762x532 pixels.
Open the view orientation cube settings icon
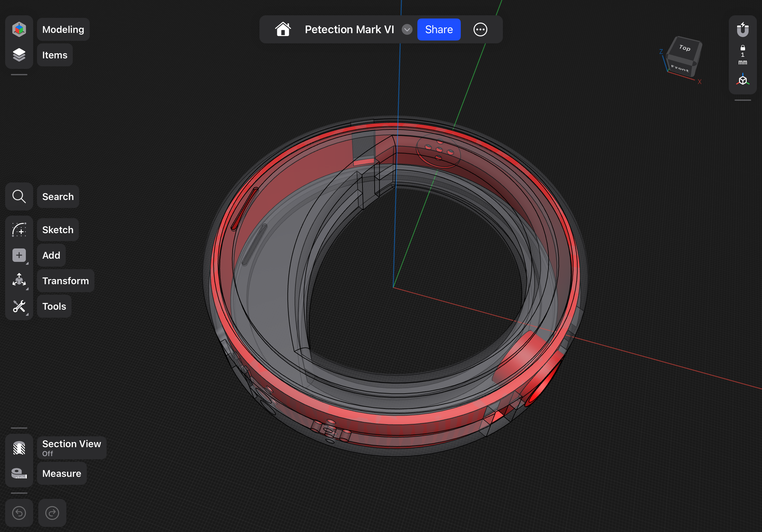pos(743,80)
